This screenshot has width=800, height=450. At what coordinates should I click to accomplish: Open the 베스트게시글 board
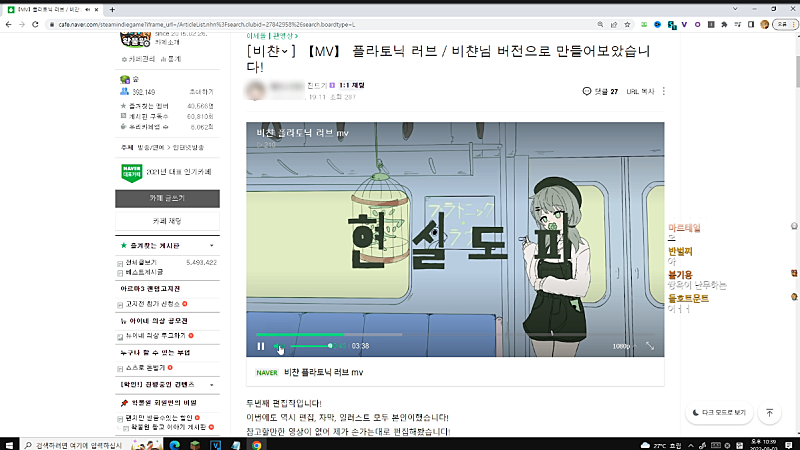click(x=144, y=272)
